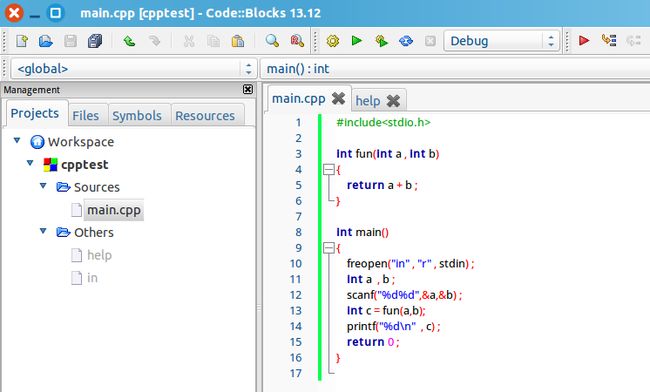Select Workspace in project tree

[81, 142]
